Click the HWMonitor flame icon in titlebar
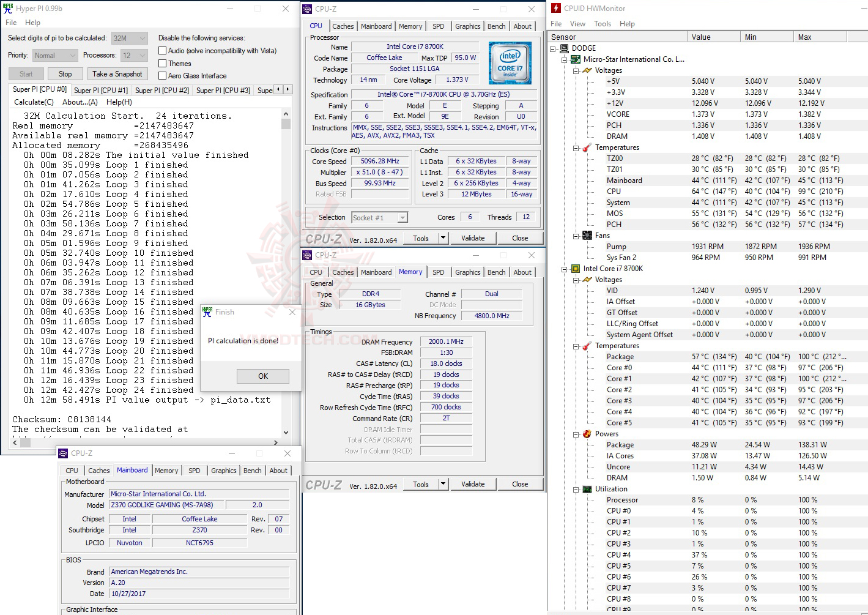Viewport: 868px width, 615px height. pos(555,8)
